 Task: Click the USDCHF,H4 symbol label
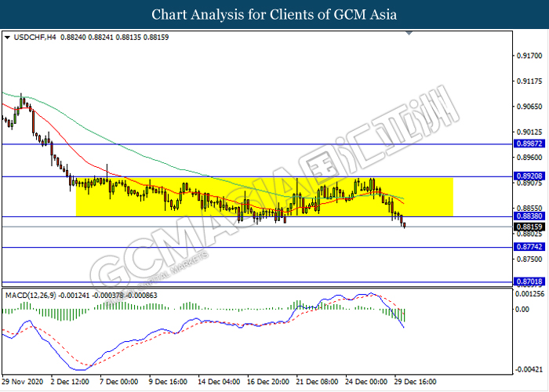30,37
